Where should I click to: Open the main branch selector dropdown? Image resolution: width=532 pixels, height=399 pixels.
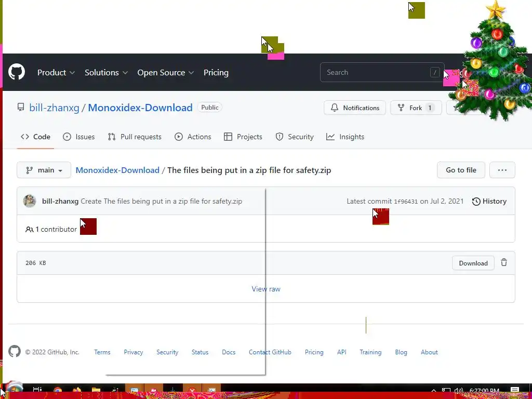(x=44, y=170)
